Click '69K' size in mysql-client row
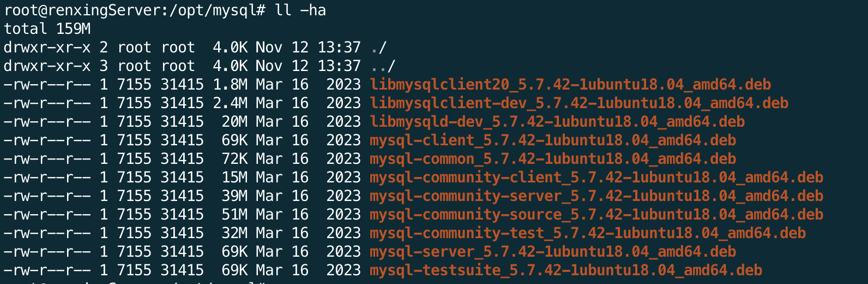Viewport: 868px width, 284px height. tap(234, 140)
